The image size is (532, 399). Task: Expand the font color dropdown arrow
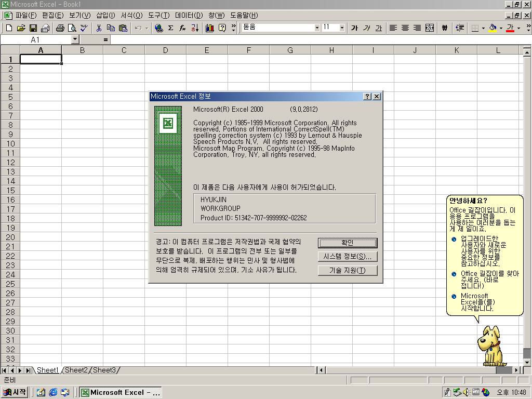click(518, 28)
